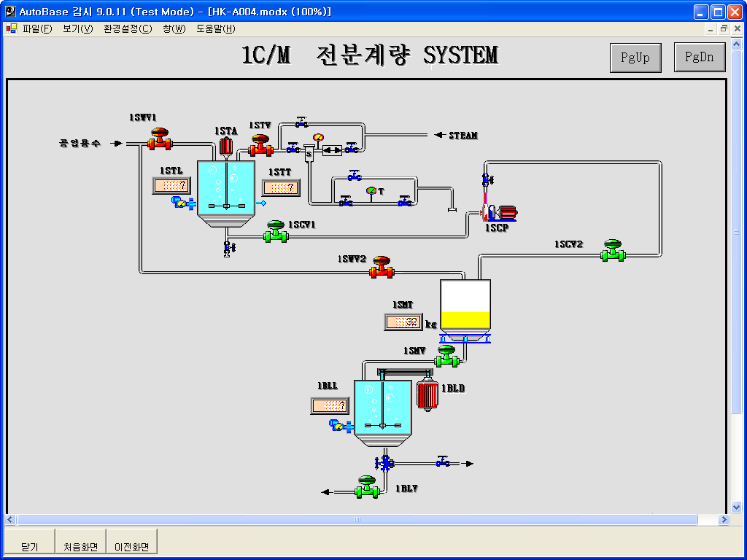Click the yellow-filled 1SMT measuring tank
747x560 pixels.
point(465,305)
